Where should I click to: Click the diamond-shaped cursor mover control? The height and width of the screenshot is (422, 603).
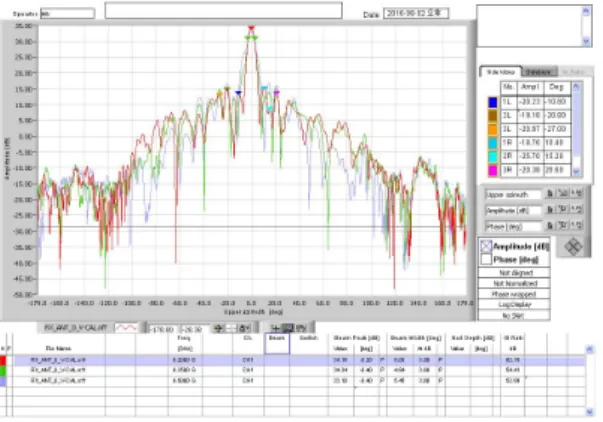(x=573, y=247)
